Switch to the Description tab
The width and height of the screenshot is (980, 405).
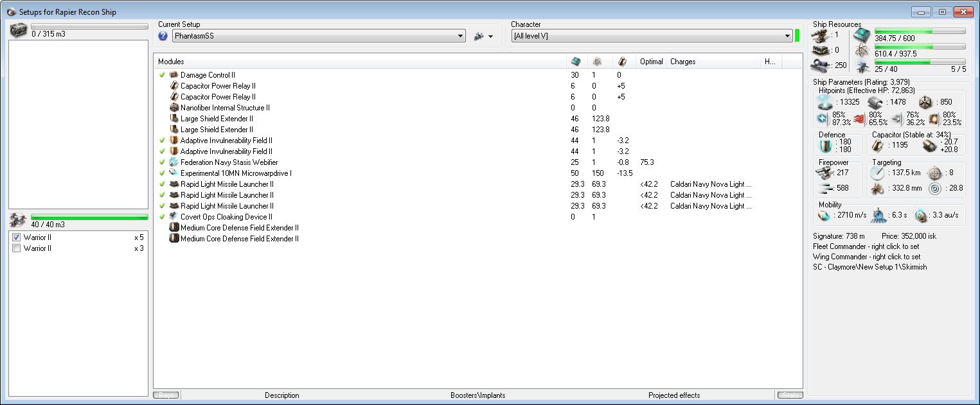[282, 395]
